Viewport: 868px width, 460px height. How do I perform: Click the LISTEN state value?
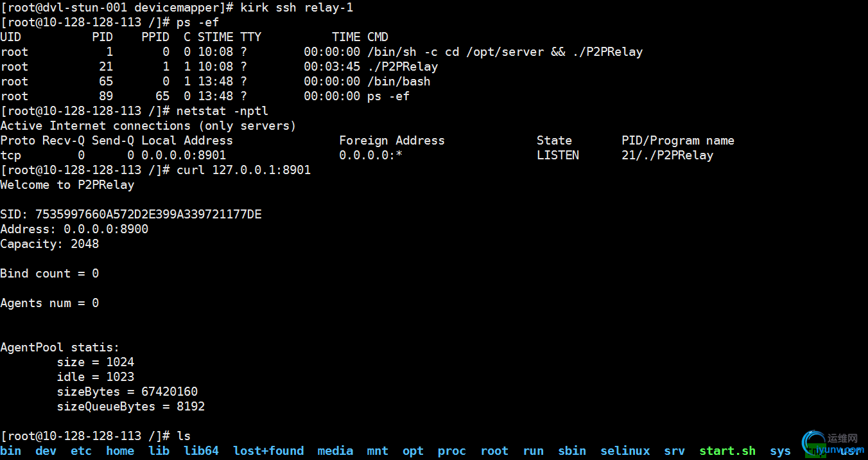tap(558, 155)
